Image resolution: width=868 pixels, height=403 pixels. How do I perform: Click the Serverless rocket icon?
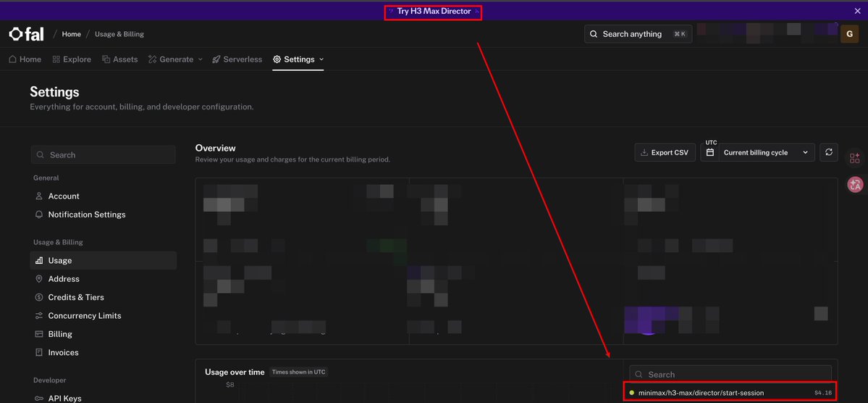coord(216,59)
